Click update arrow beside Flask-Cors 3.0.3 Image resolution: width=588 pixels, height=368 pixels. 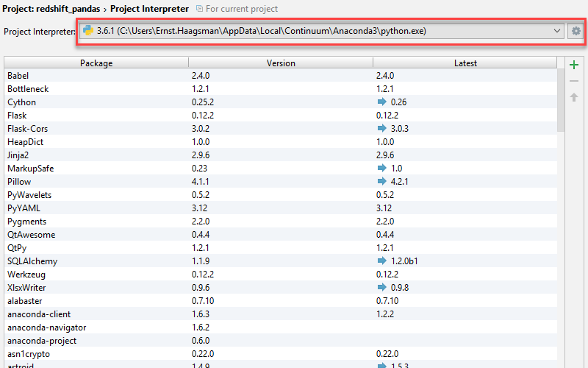[x=381, y=128]
